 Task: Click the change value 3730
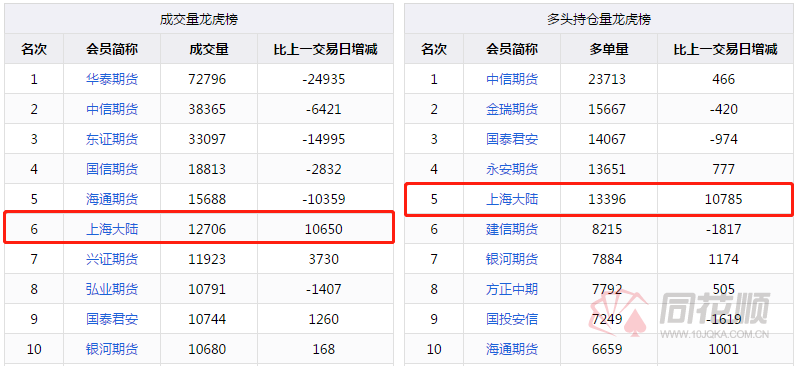324,259
